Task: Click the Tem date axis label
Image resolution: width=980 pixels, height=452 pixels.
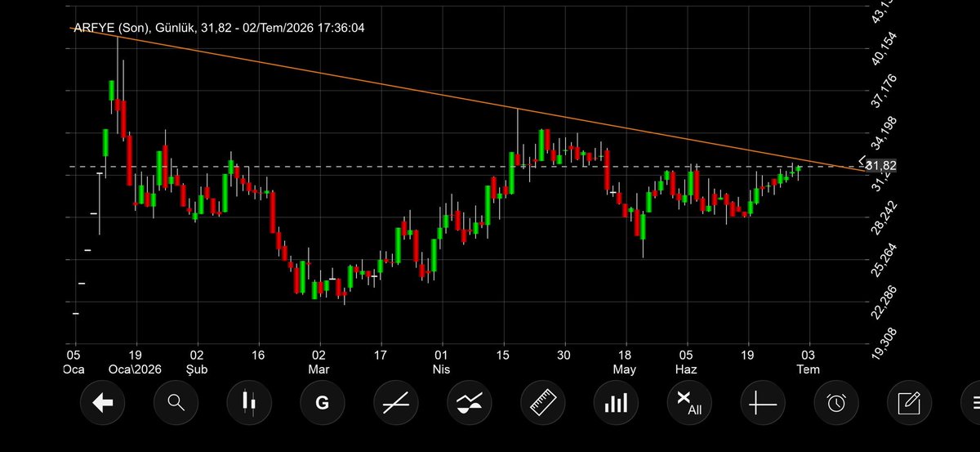Action: tap(809, 369)
